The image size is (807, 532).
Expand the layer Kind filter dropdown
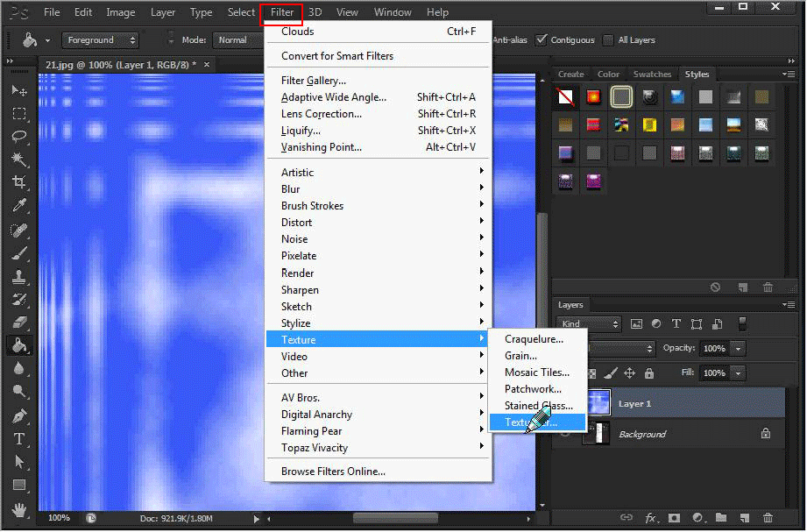589,324
